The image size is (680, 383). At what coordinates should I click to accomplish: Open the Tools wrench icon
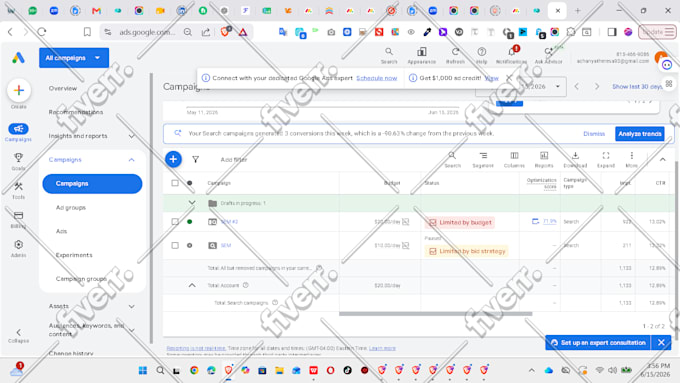pyautogui.click(x=18, y=187)
